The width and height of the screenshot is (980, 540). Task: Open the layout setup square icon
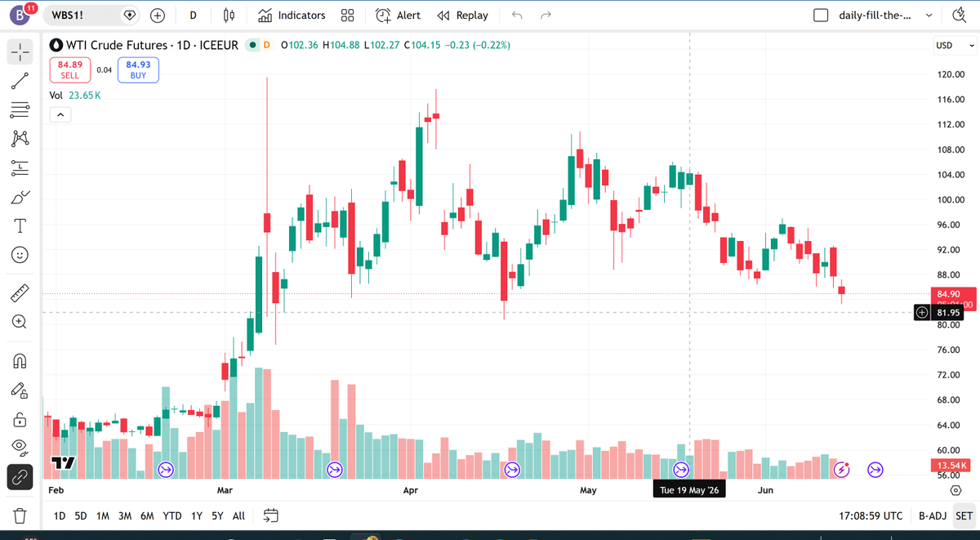tap(822, 15)
